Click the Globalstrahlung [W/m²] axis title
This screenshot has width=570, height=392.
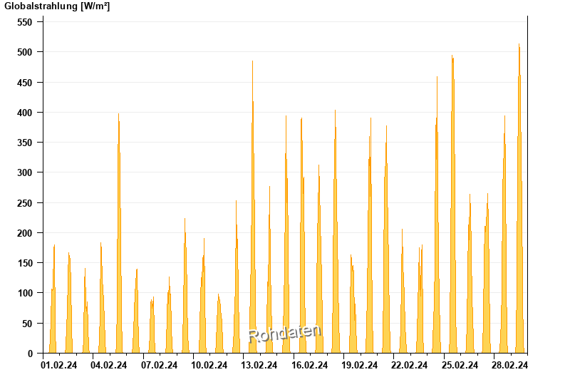pyautogui.click(x=57, y=6)
